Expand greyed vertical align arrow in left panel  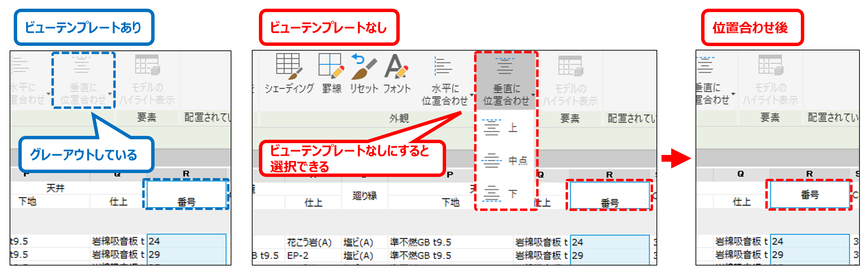click(110, 94)
